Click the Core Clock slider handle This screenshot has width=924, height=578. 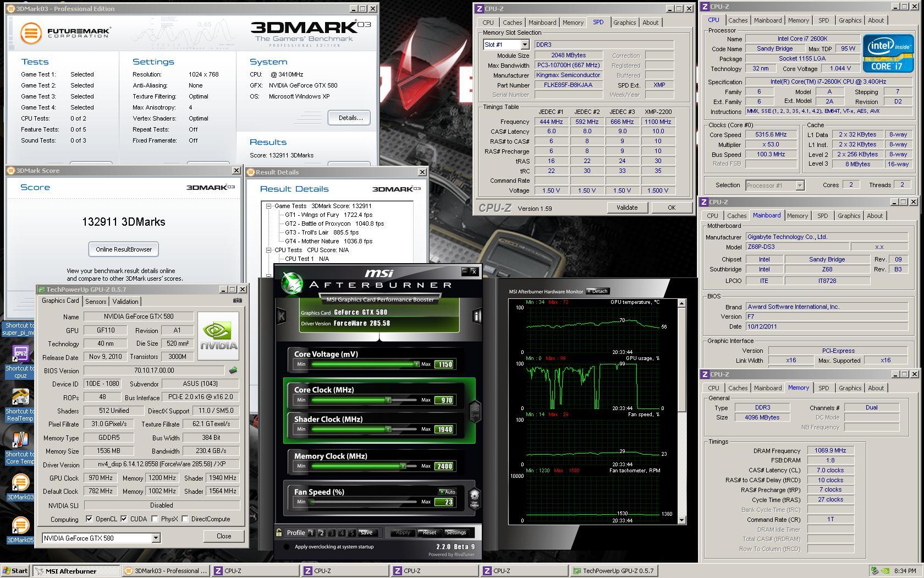[388, 400]
